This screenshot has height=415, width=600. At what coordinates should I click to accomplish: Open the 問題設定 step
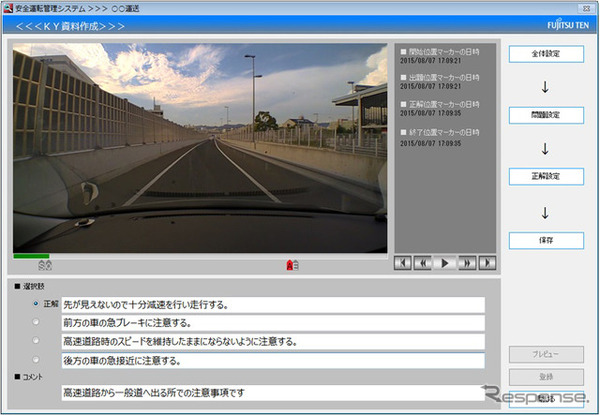point(546,115)
